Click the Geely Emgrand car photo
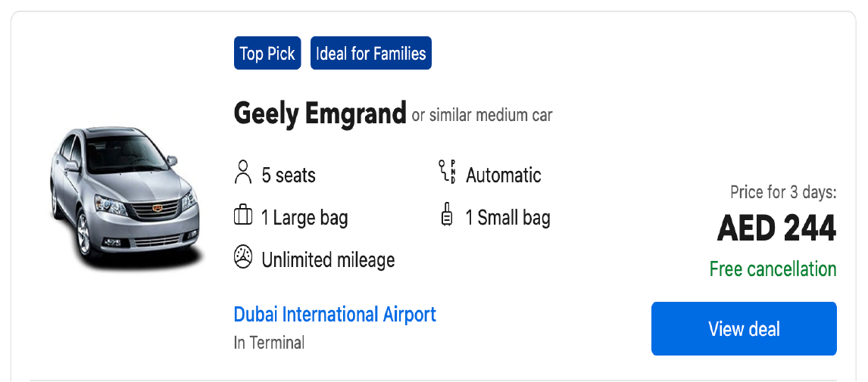This screenshot has height=382, width=868. [x=124, y=198]
